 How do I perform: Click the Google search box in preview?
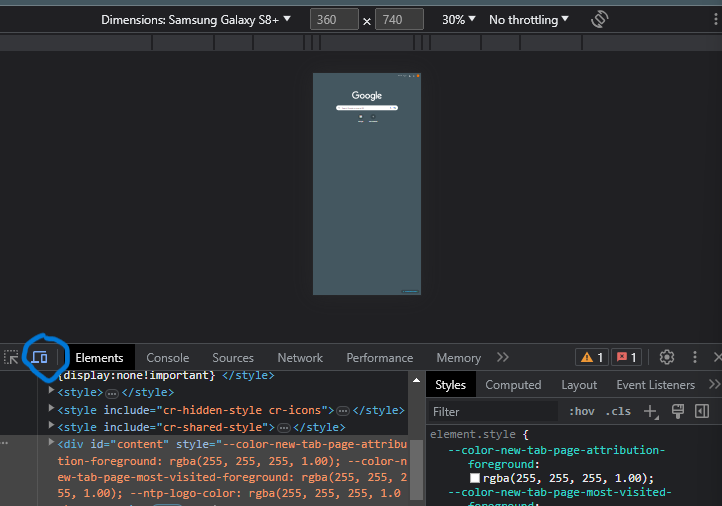[x=367, y=108]
